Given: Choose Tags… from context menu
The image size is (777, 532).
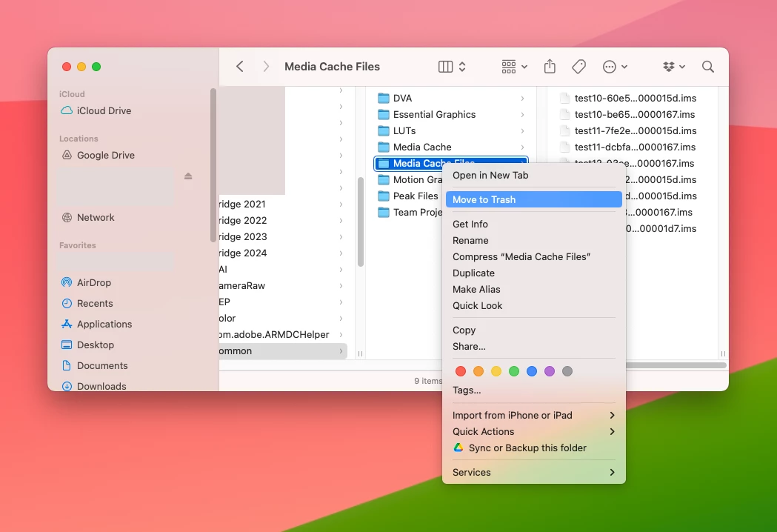Looking at the screenshot, I should (534, 390).
